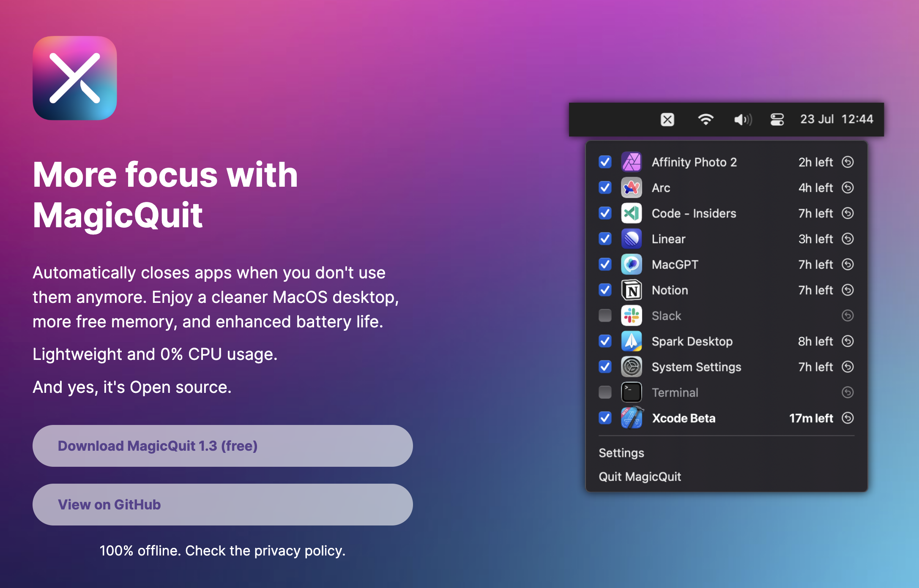This screenshot has width=919, height=588.
Task: Reset timer icon for Arc
Action: coord(848,188)
